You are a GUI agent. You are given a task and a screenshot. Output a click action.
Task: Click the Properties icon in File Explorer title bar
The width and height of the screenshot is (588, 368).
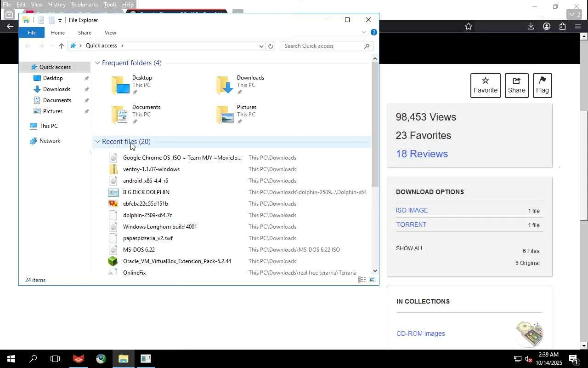41,20
